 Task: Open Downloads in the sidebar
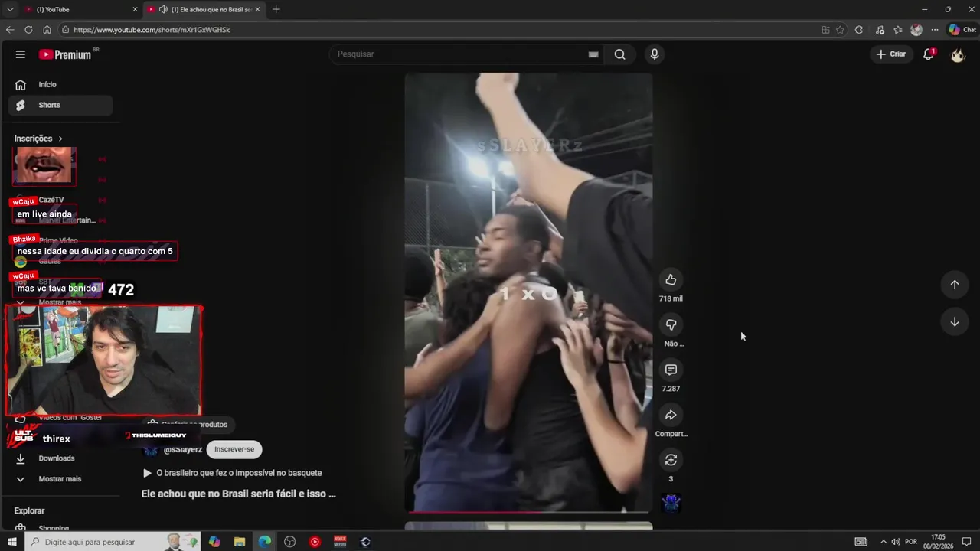pos(57,458)
